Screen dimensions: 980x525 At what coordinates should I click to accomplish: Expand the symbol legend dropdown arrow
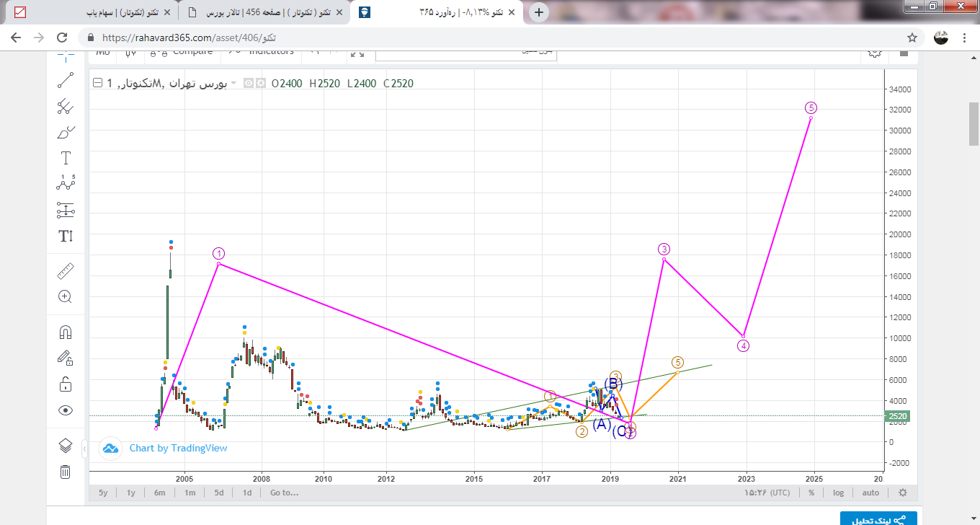pos(233,84)
